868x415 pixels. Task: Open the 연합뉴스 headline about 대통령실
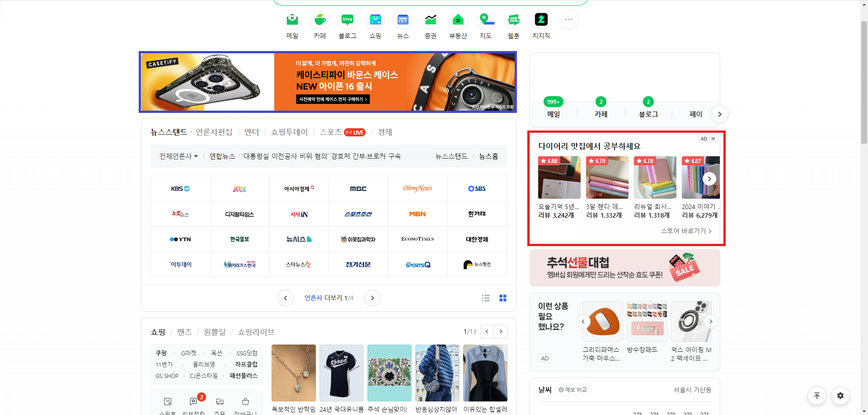322,156
